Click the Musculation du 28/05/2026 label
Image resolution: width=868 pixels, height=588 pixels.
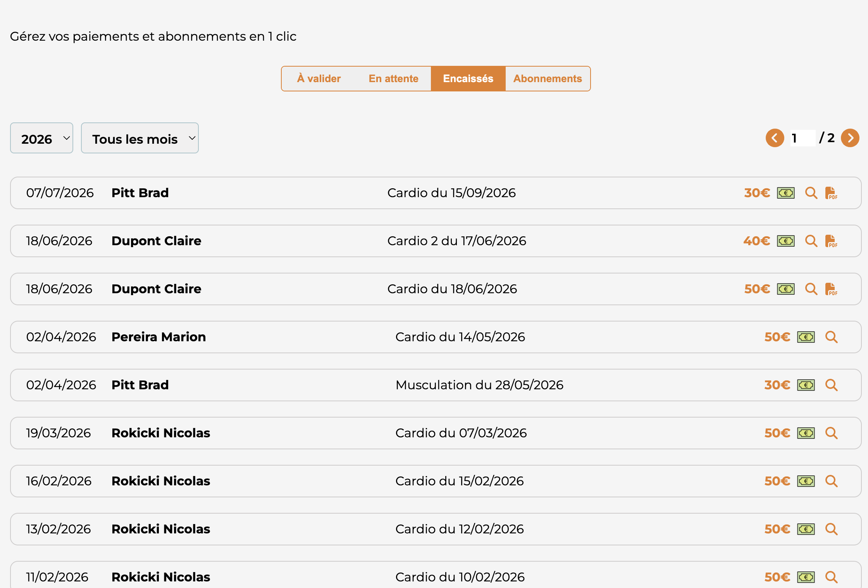point(479,385)
